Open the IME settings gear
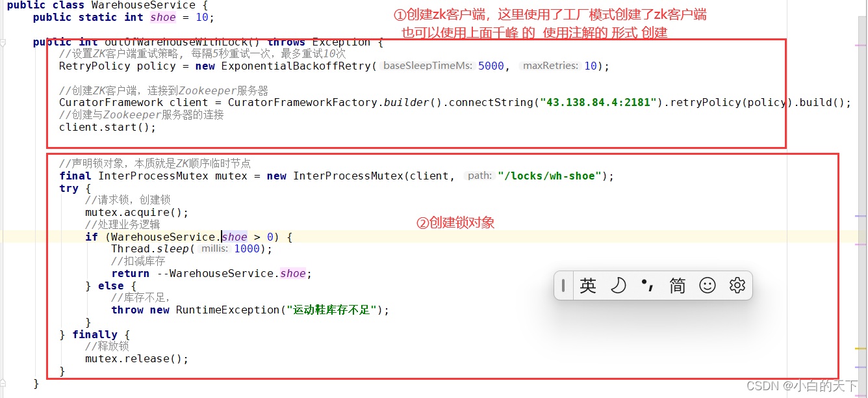868x398 pixels. pos(737,285)
